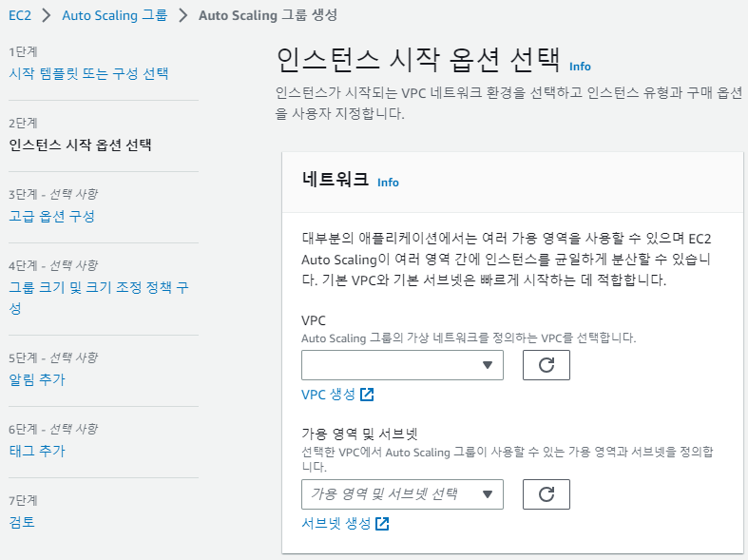Open the VPC 생성 link
The height and width of the screenshot is (560, 748).
328,395
